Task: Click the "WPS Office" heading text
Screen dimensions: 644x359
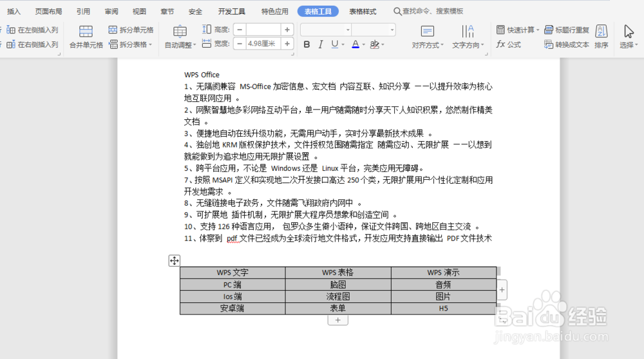Action: tap(202, 75)
